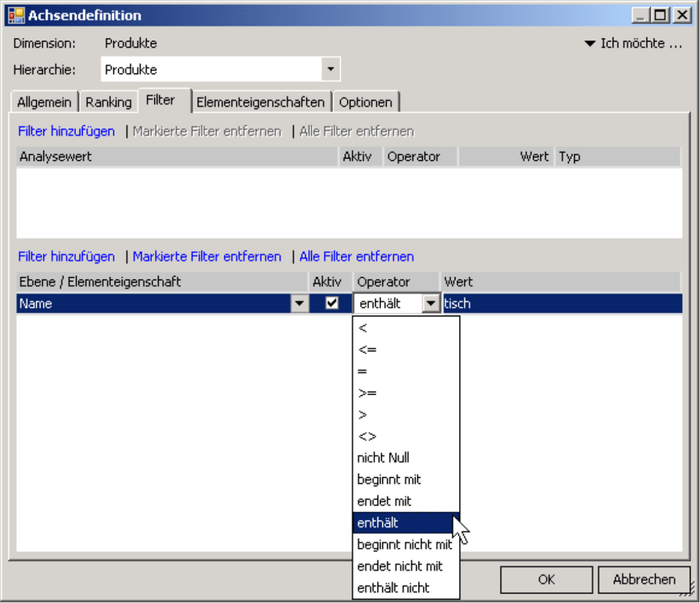Open the 'Ich möchte ...' menu

(634, 43)
